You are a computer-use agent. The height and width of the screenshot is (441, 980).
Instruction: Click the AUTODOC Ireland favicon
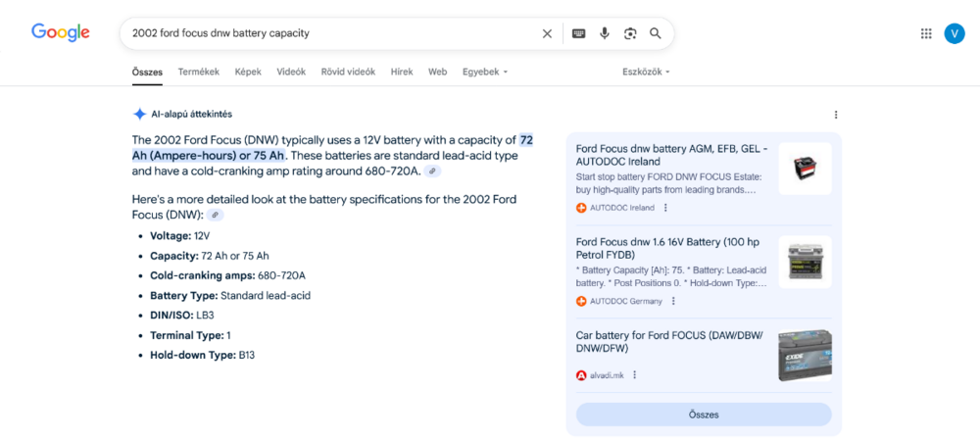[x=581, y=208]
